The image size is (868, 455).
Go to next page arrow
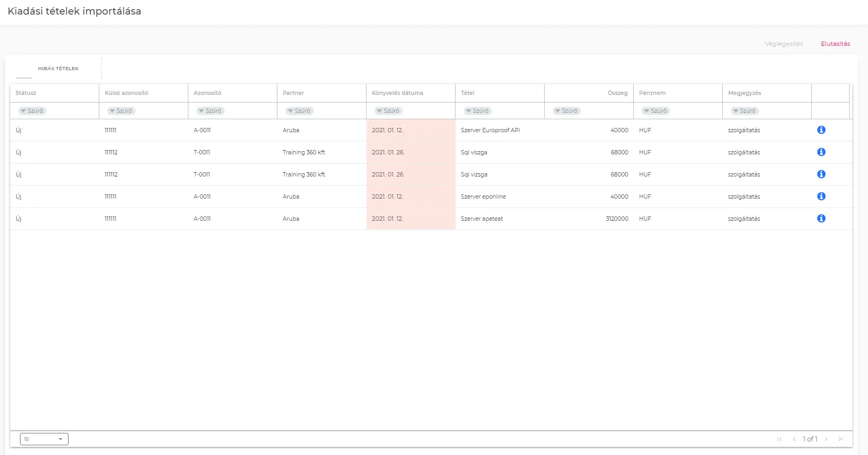pyautogui.click(x=826, y=439)
